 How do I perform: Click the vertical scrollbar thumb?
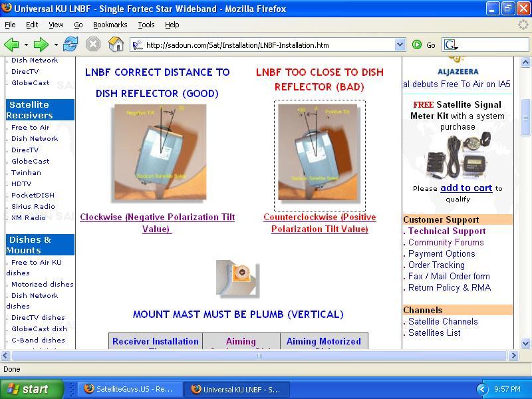point(525,118)
